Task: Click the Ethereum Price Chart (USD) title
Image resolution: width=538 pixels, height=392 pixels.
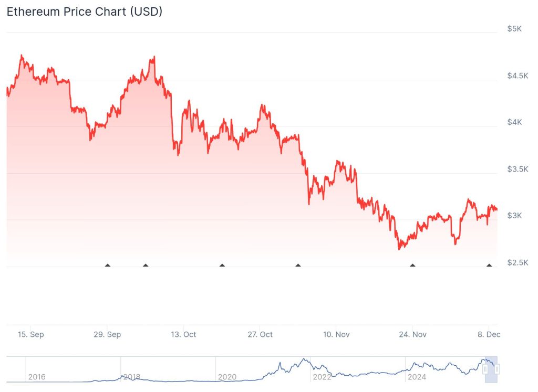Action: 84,12
